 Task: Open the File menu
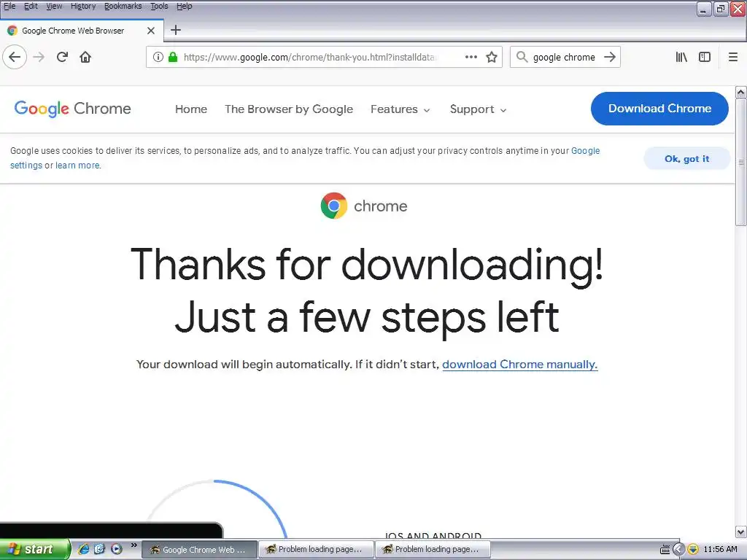point(9,6)
